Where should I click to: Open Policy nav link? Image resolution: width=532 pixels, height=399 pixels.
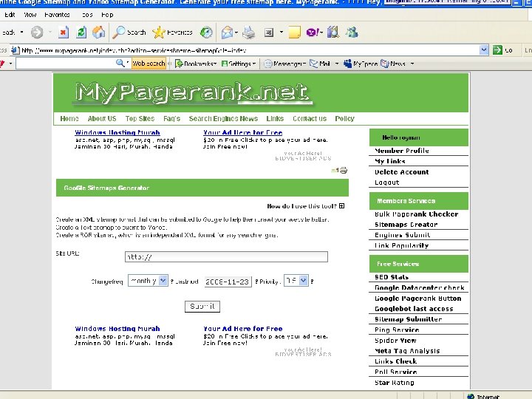[x=345, y=118]
